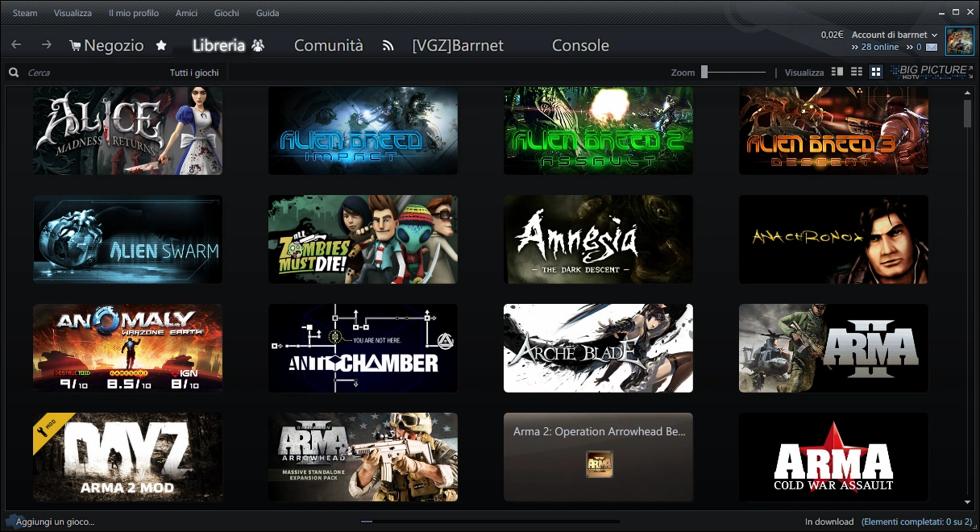Open the [VGZ]Barrnet profile tab
The width and height of the screenshot is (980, 532).
457,45
